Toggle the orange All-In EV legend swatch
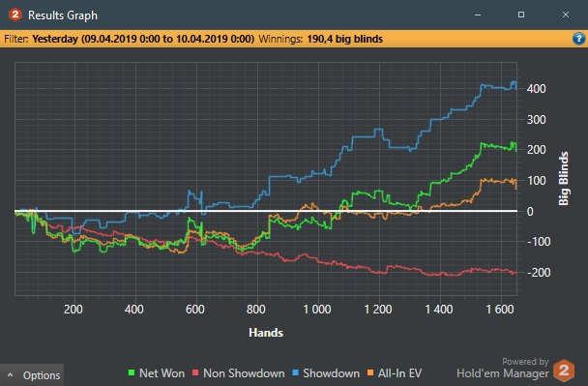The image size is (588, 386). tap(370, 372)
